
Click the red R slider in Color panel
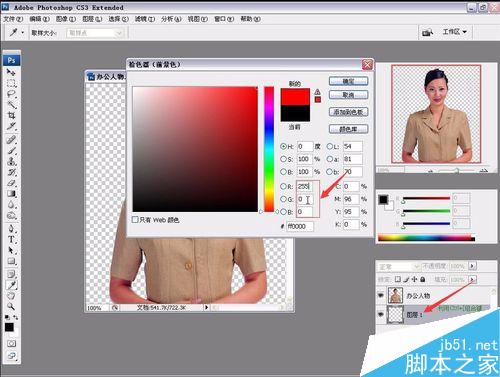click(x=426, y=198)
